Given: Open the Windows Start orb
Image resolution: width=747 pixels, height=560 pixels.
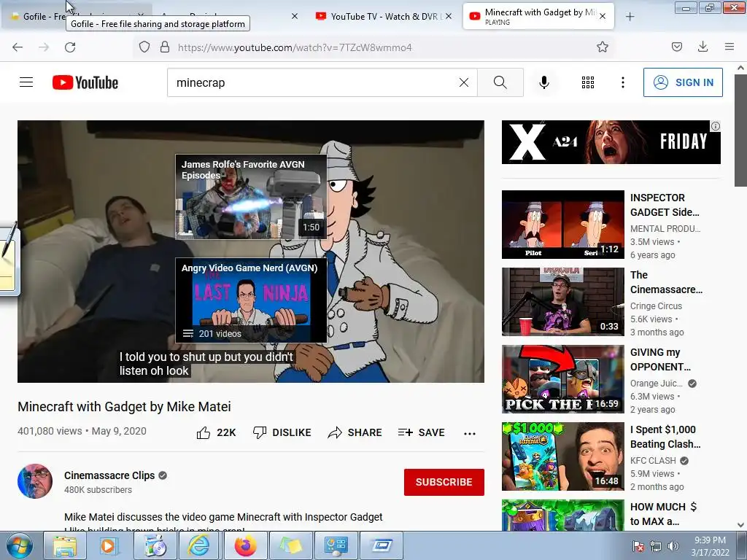Looking at the screenshot, I should 19,545.
